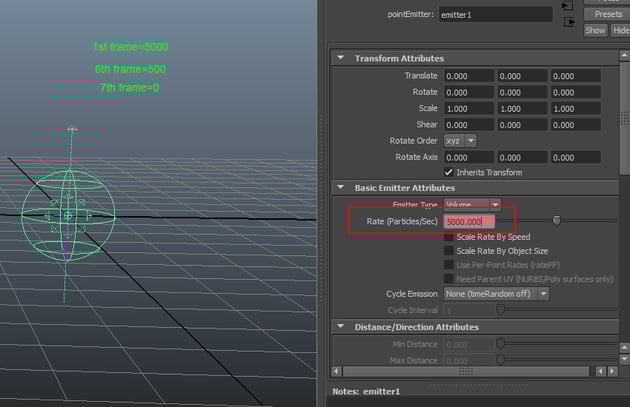Click the Rotate Axis Y value field
630x407 pixels.
point(522,157)
